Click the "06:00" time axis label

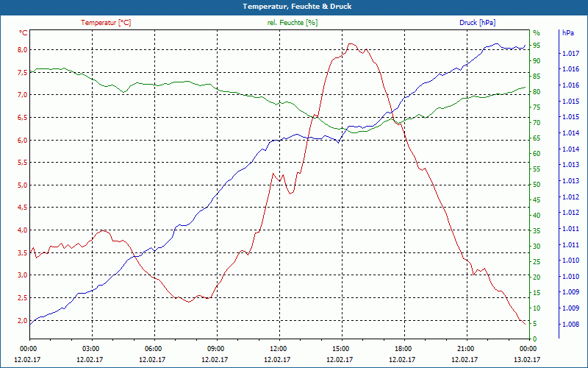[153, 348]
